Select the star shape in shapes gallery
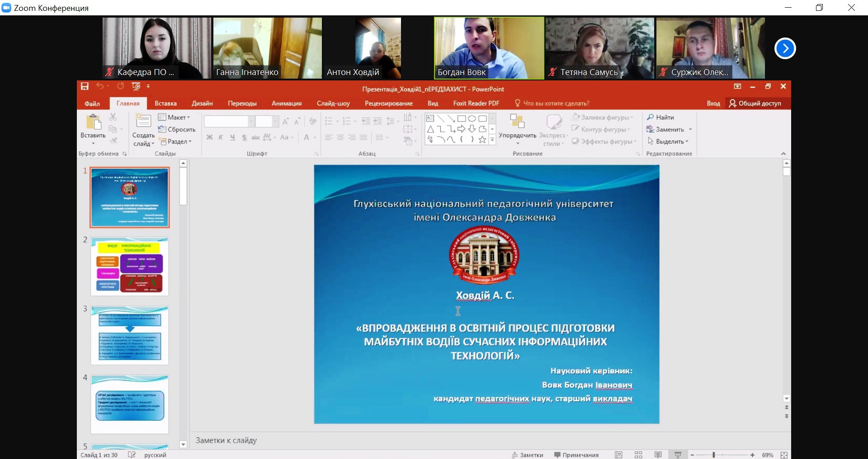The image size is (868, 459). coord(482,140)
